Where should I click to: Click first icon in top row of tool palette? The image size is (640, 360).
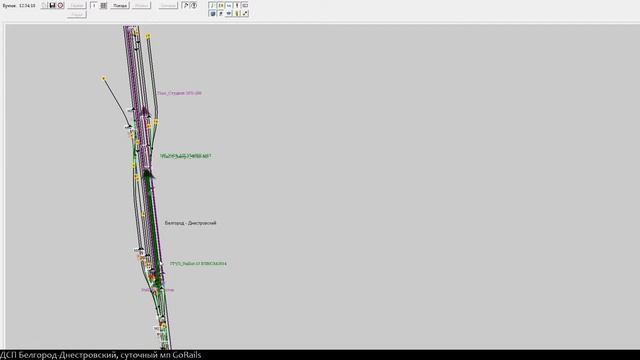pyautogui.click(x=212, y=5)
